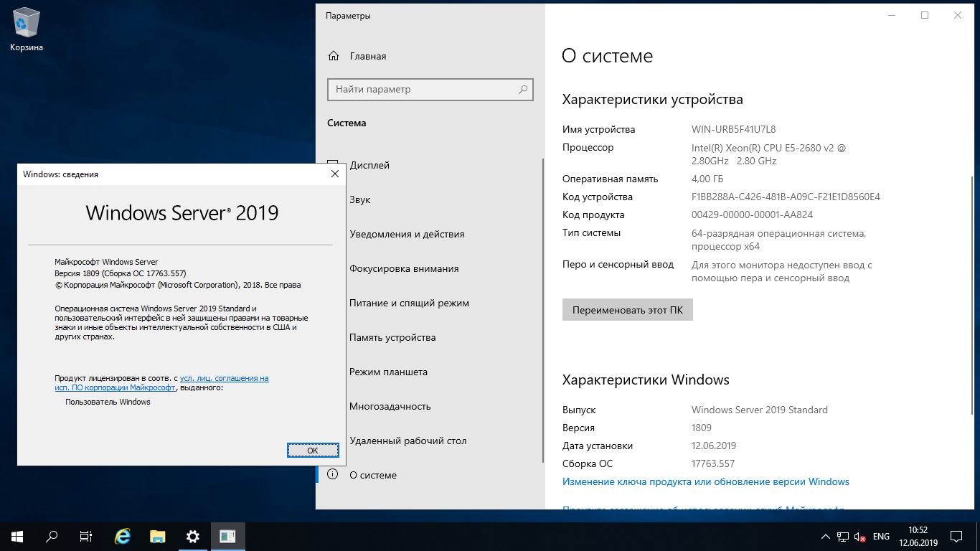Click the Характеристики Windows heading
The height and width of the screenshot is (551, 980).
point(646,380)
